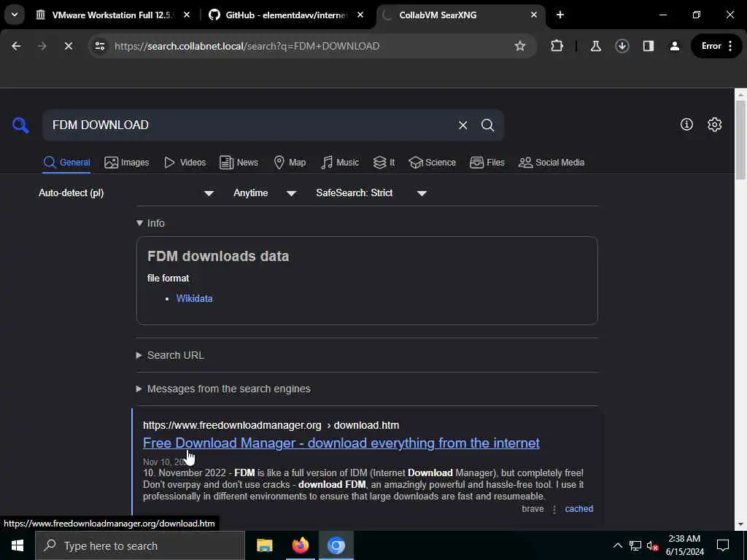The width and height of the screenshot is (747, 560).
Task: Close the CollabVM SearXNG tab
Action: tap(533, 15)
